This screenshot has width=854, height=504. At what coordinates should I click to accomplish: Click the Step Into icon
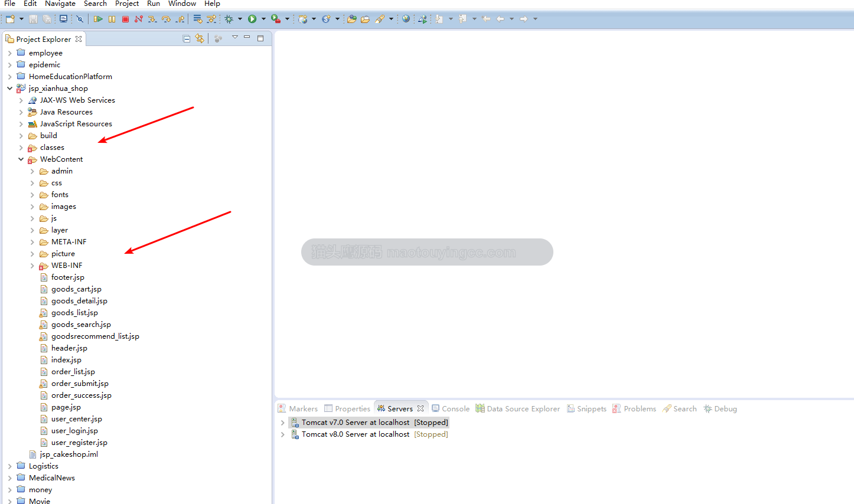pos(152,19)
